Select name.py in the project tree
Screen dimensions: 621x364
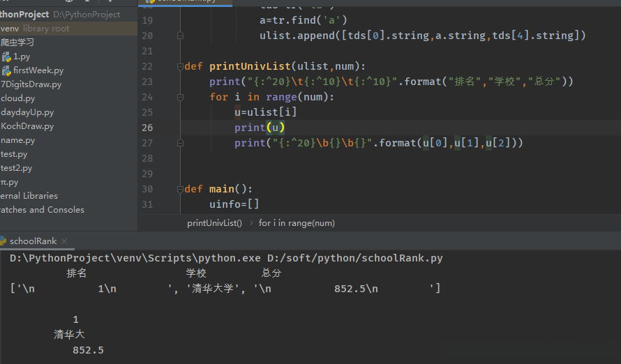(x=18, y=140)
